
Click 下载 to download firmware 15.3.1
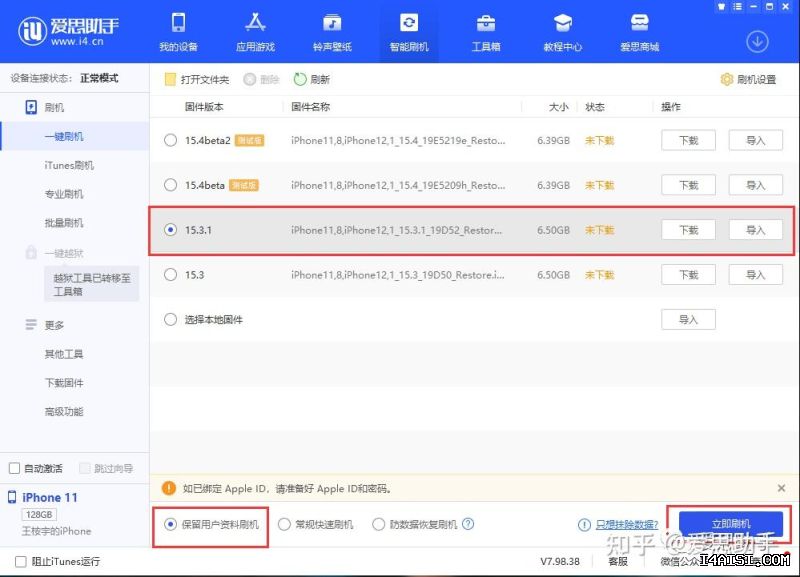pyautogui.click(x=687, y=229)
